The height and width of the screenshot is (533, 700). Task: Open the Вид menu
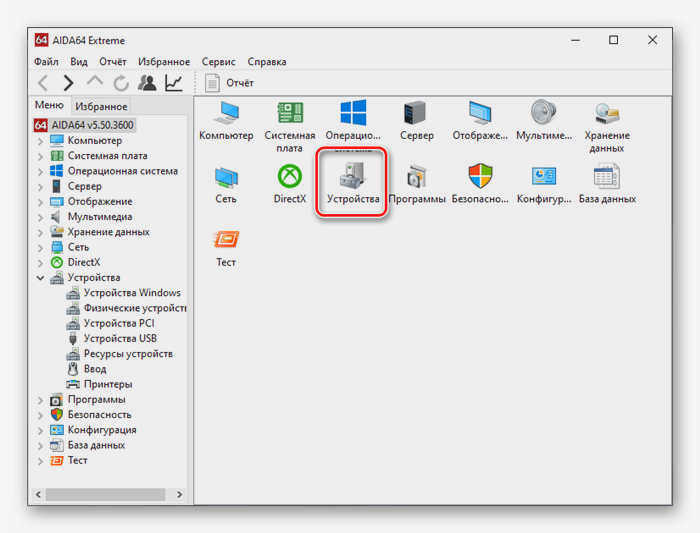point(79,62)
